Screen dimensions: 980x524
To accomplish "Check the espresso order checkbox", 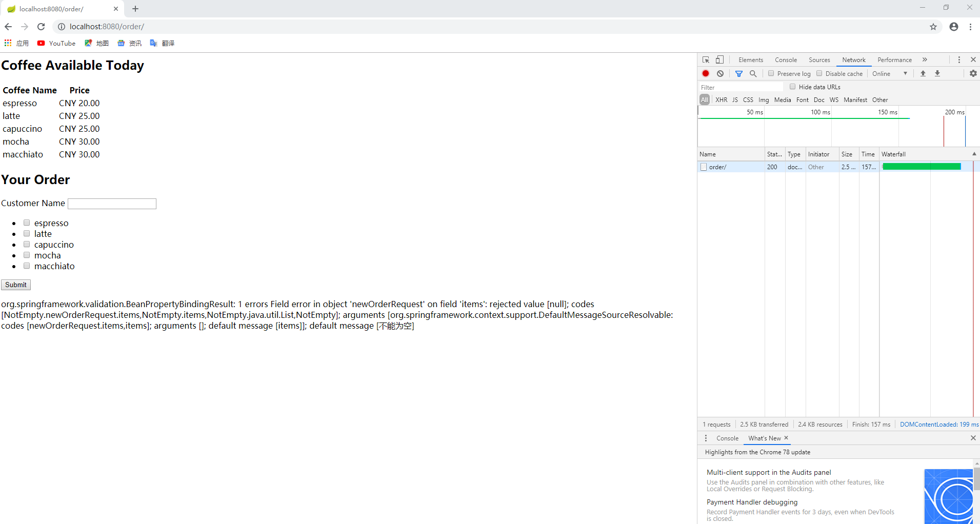I will pos(27,223).
